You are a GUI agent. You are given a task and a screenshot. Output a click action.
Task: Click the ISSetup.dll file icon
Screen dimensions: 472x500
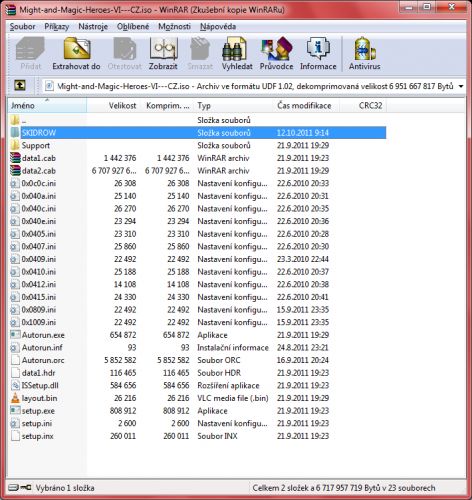point(15,385)
